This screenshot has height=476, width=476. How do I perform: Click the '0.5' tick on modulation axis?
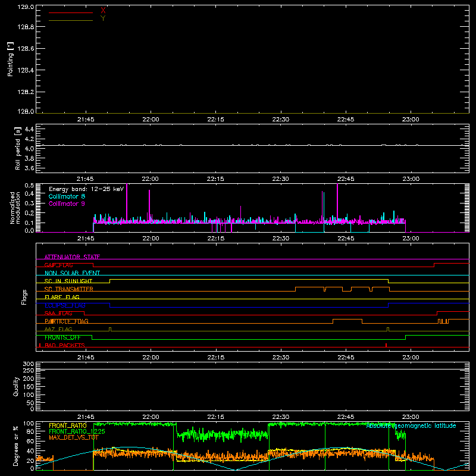(29, 185)
